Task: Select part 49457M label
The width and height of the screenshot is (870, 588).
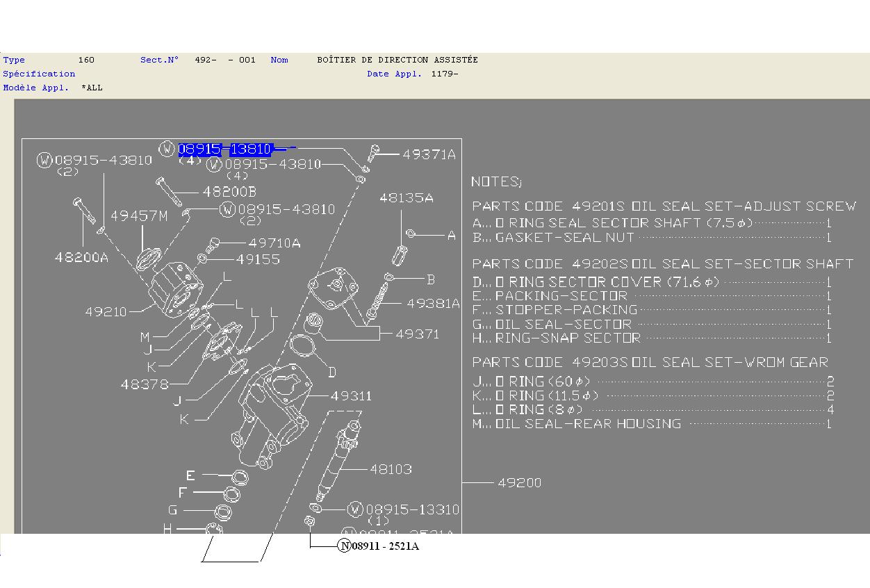Action: point(139,215)
